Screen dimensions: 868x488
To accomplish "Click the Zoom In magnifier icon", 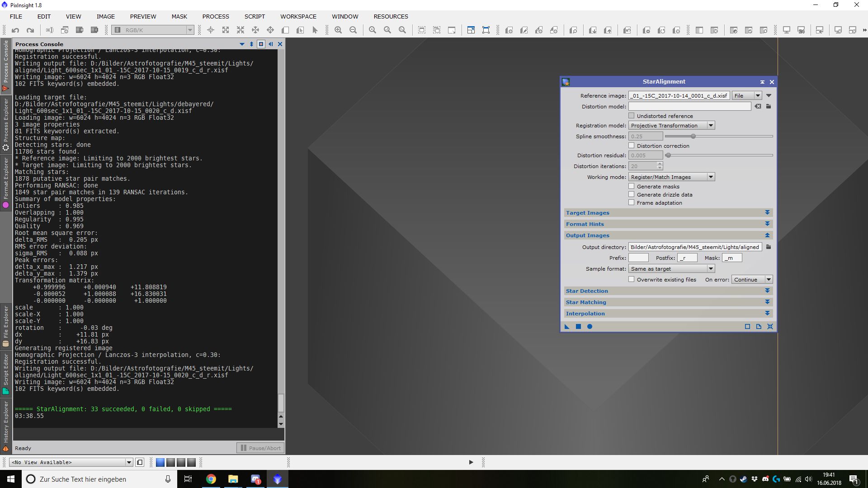I will tap(338, 30).
